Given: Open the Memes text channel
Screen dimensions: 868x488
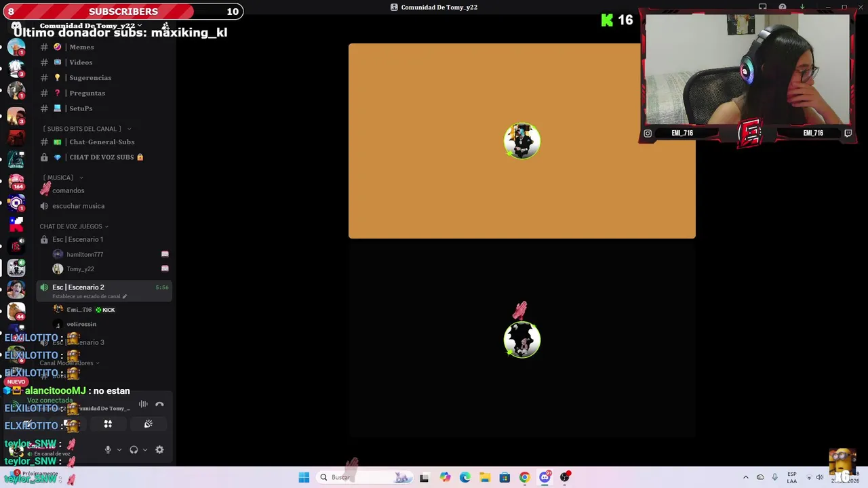Looking at the screenshot, I should coord(81,47).
